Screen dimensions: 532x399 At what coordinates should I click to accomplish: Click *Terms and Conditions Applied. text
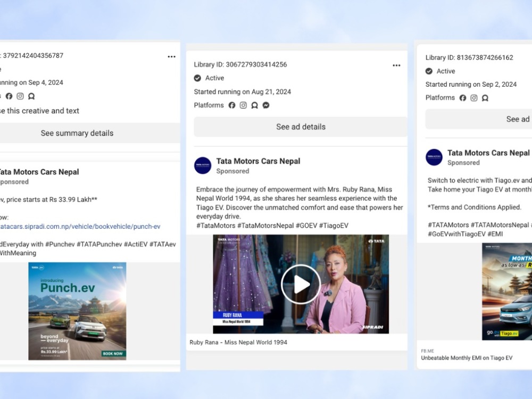pos(475,207)
